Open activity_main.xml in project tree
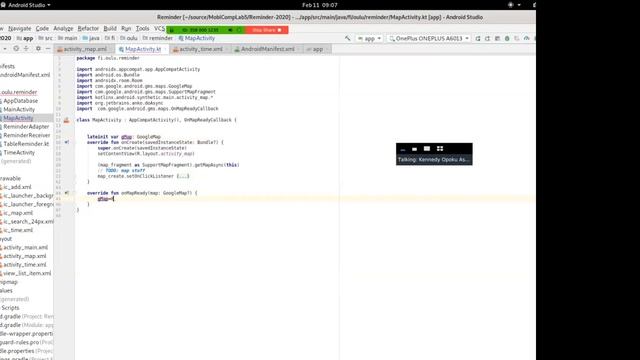 pyautogui.click(x=24, y=247)
